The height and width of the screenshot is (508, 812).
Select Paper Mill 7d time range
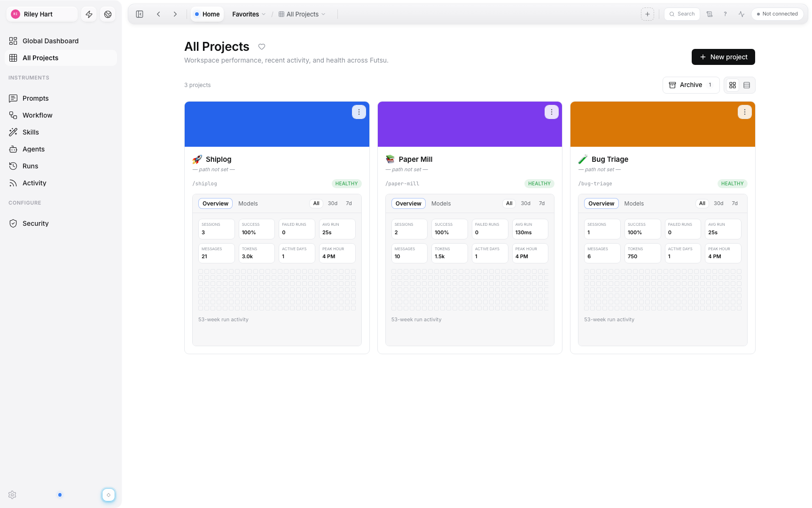tap(542, 204)
